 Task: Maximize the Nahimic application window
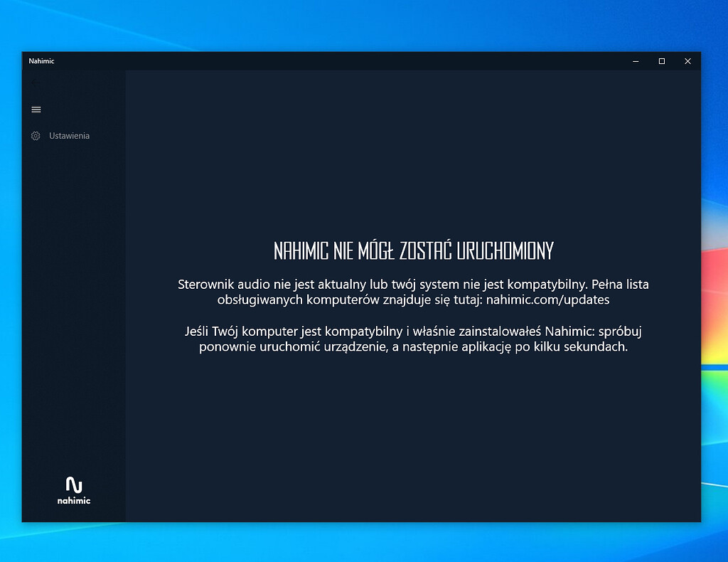(661, 61)
